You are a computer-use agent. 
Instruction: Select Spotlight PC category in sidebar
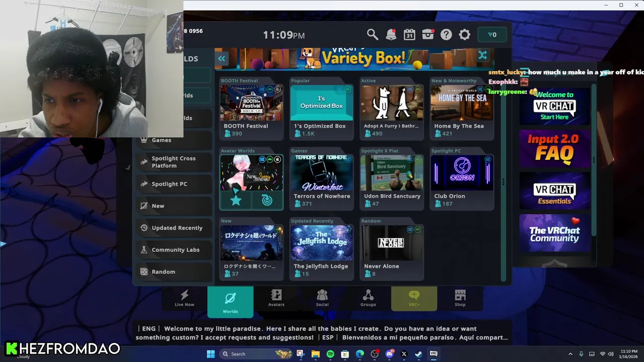174,184
